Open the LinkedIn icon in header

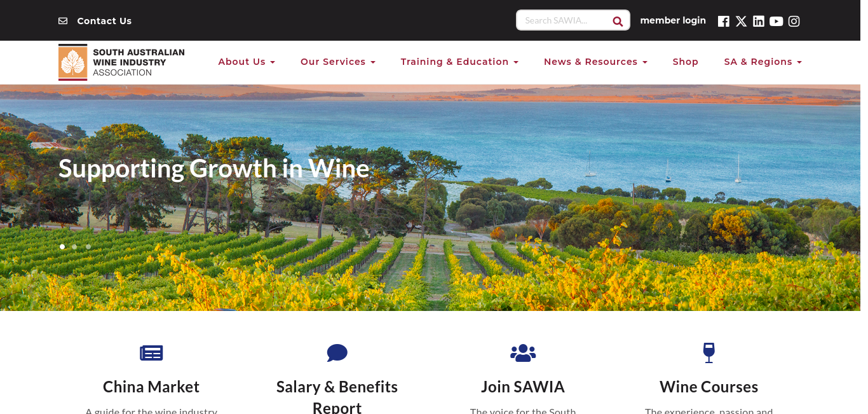(759, 21)
